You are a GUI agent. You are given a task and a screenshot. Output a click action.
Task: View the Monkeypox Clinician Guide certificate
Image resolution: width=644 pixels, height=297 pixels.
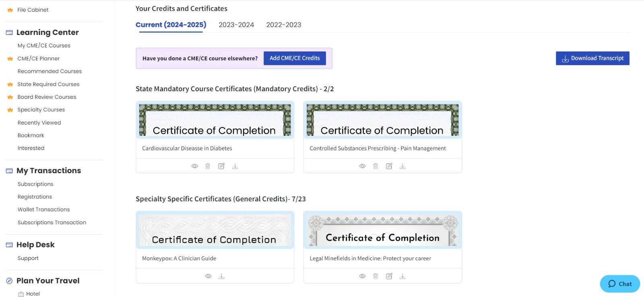pos(208,276)
